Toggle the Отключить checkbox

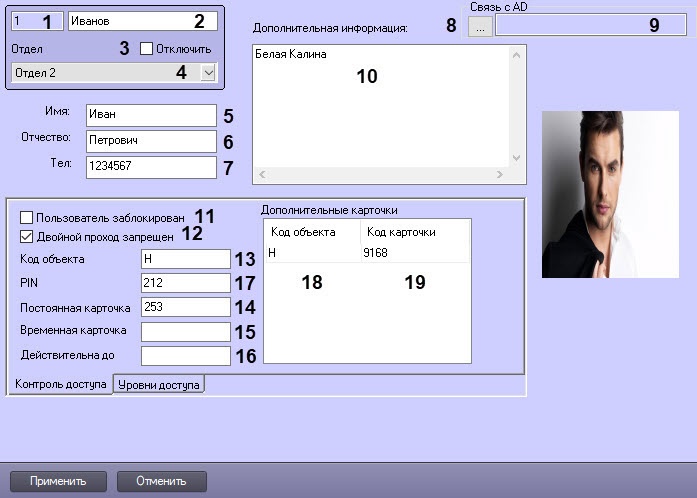click(147, 48)
